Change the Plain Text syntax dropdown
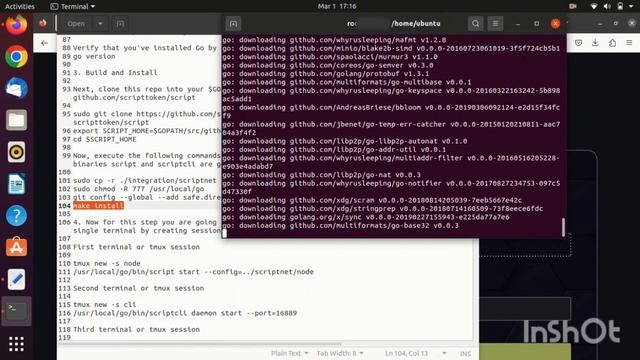This screenshot has height=360, width=640. pyautogui.click(x=290, y=353)
